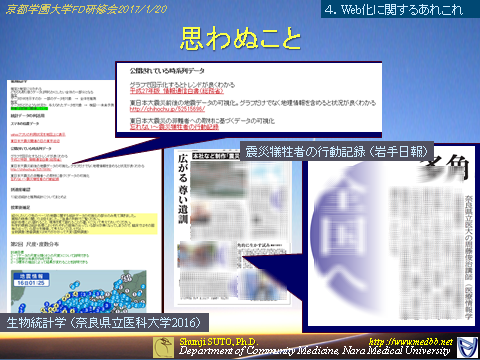The height and width of the screenshot is (360, 480).
Task: Open the 忘れない～震災犠牲者の行動記録 link in the callout
Action: pos(174,127)
